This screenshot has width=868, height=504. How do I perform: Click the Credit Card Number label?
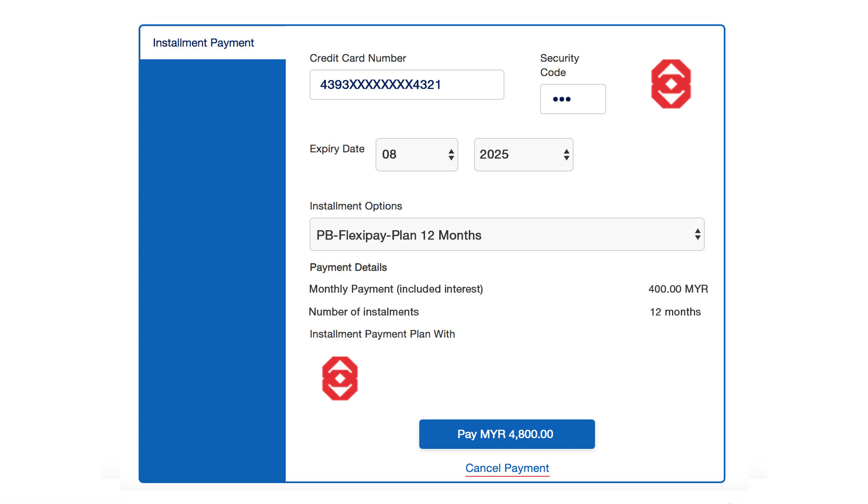click(x=358, y=58)
